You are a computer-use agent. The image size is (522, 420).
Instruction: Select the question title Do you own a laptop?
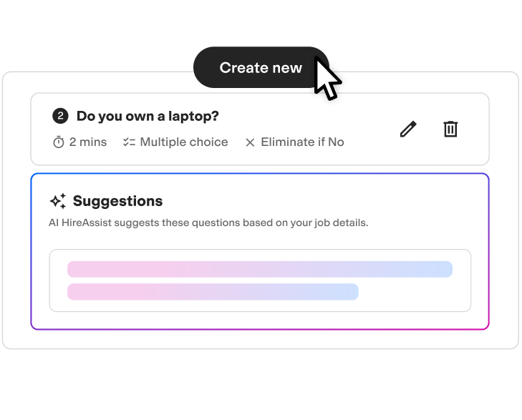click(148, 116)
